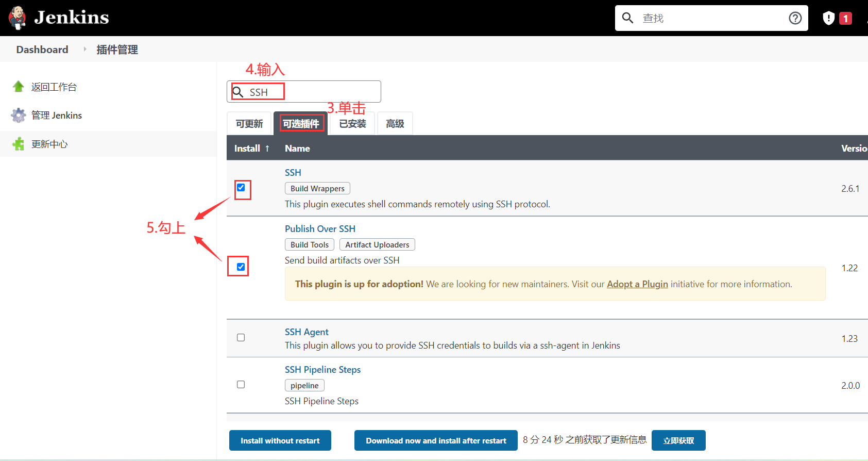Sort by the Version column header

pyautogui.click(x=854, y=148)
